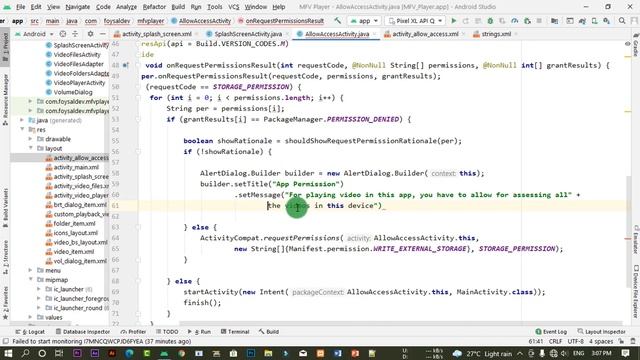Open the Terminal tool window
Image resolution: width=640 pixels, height=360 pixels.
pyautogui.click(x=235, y=332)
